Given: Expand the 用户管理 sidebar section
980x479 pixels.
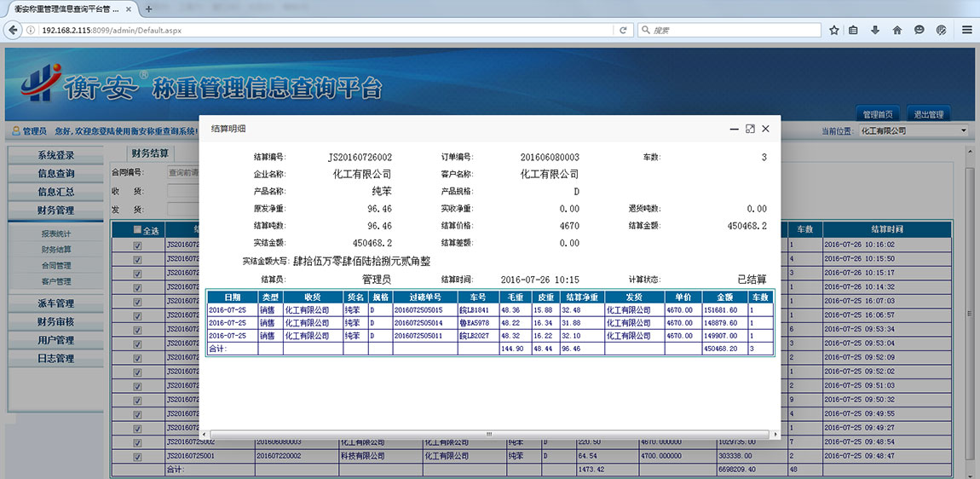Looking at the screenshot, I should [x=55, y=340].
